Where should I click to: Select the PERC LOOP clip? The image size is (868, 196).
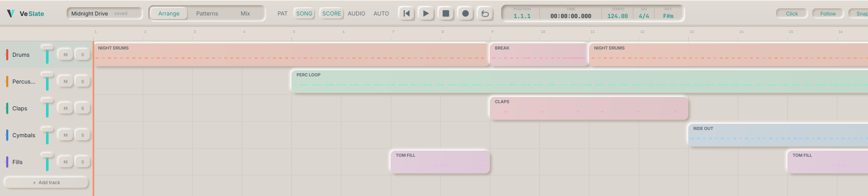[580, 81]
